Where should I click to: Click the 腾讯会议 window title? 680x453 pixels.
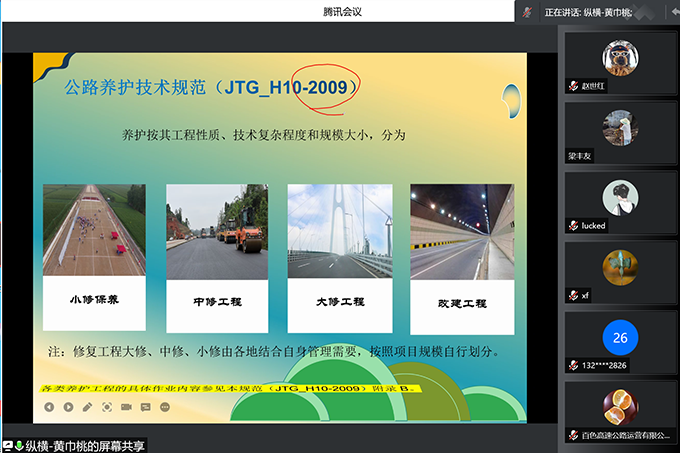point(342,12)
